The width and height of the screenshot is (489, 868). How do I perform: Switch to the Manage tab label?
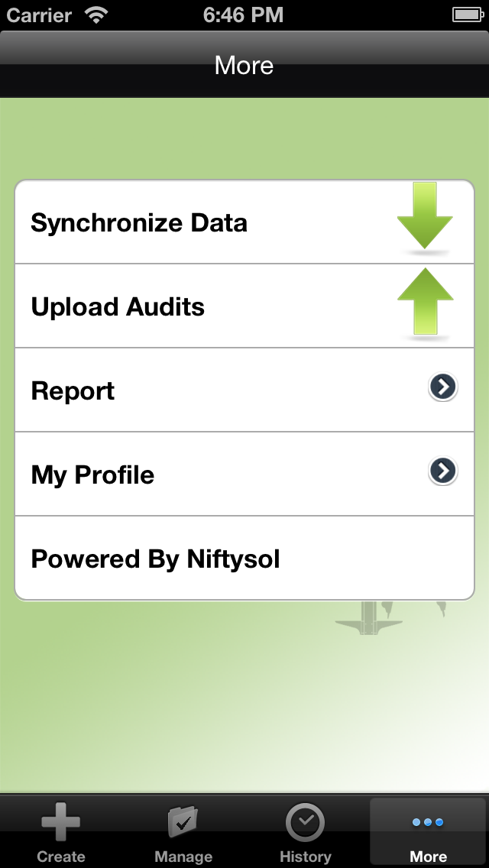tap(183, 857)
